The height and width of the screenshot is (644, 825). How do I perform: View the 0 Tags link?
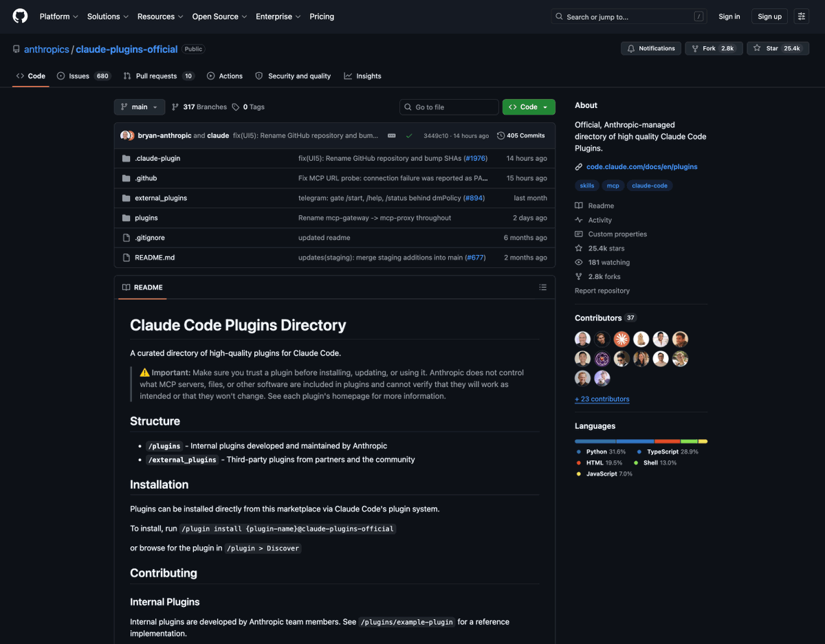[248, 107]
